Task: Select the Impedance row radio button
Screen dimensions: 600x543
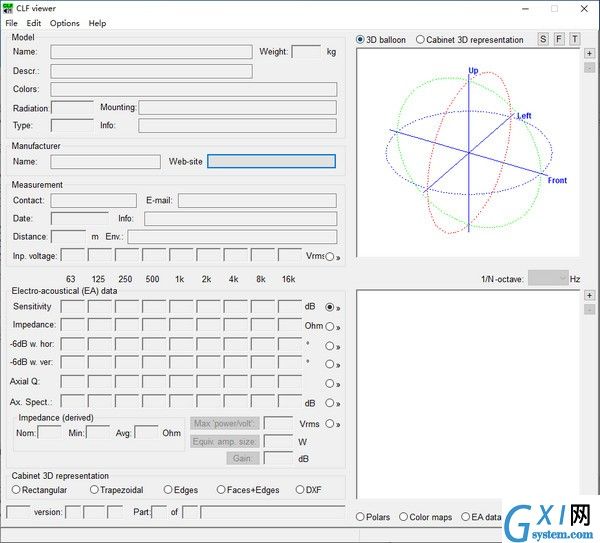Action: [x=329, y=326]
